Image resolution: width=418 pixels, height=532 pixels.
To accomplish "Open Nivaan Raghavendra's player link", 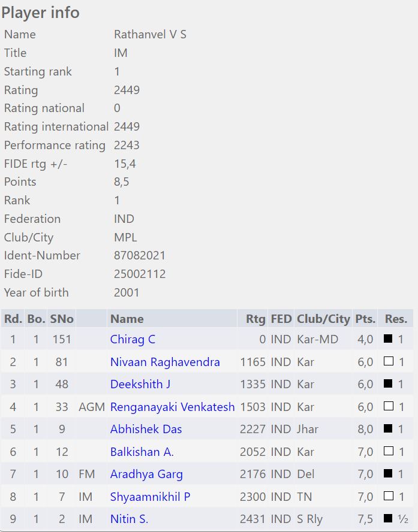I will 165,362.
